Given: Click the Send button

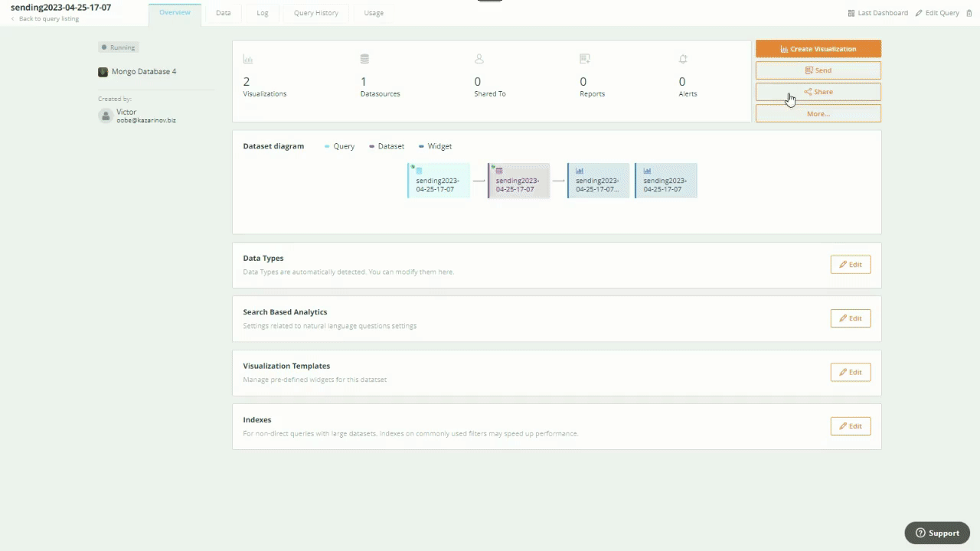Looking at the screenshot, I should click(x=818, y=70).
